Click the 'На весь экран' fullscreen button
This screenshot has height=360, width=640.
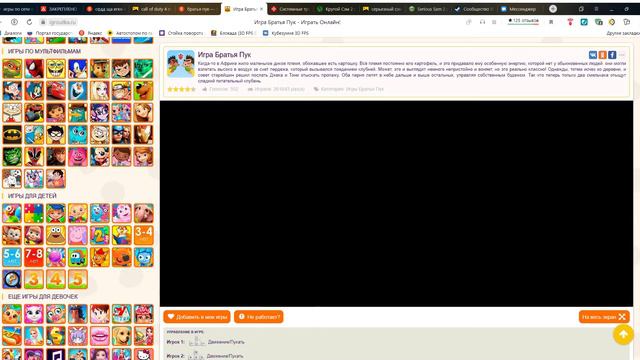point(604,317)
